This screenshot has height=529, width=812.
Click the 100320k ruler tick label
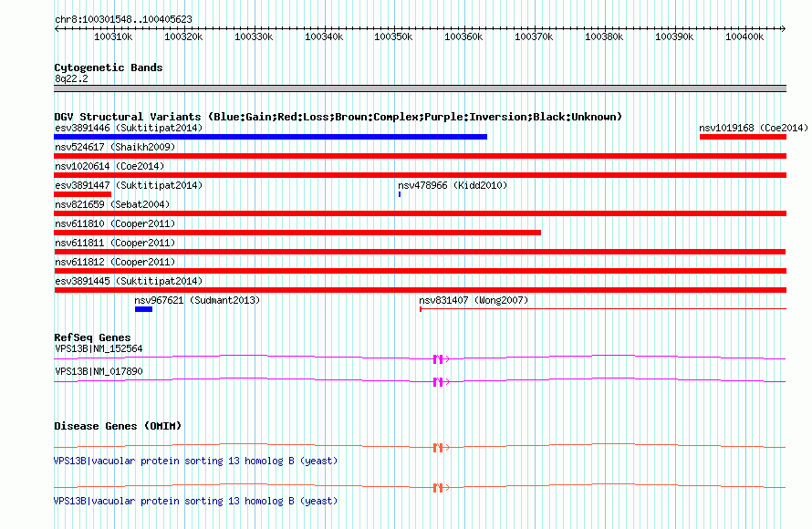(x=183, y=36)
